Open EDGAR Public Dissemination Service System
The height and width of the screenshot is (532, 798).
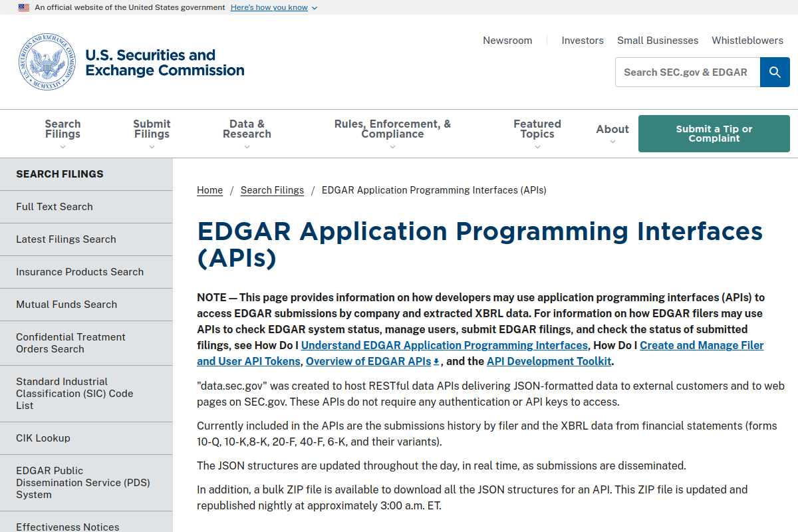86,483
